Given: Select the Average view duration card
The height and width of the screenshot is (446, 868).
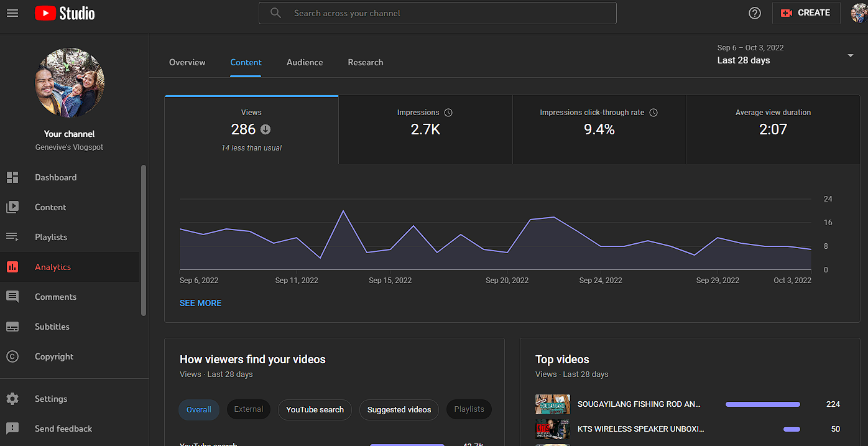Looking at the screenshot, I should 773,130.
